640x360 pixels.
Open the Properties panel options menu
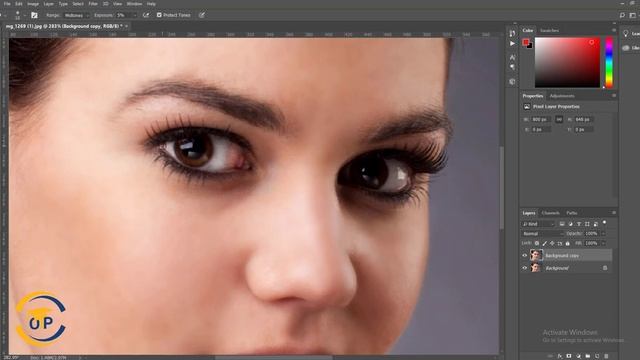[x=613, y=96]
